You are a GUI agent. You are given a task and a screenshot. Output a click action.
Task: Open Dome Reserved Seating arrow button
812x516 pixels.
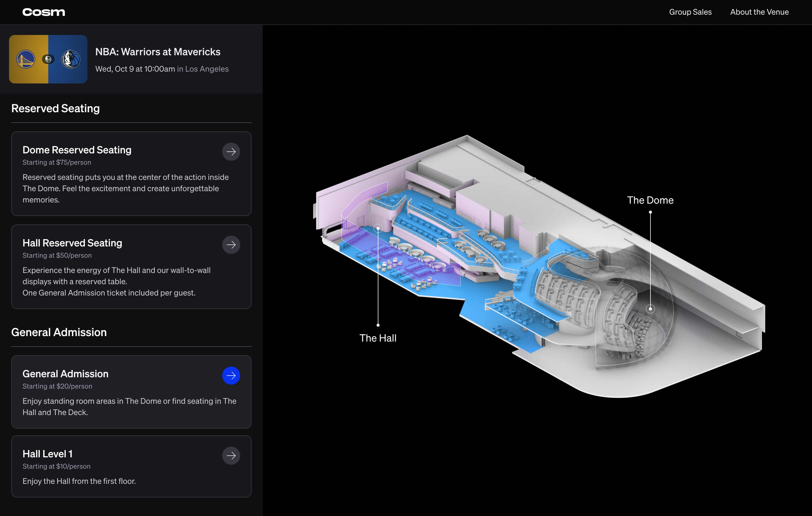point(231,152)
